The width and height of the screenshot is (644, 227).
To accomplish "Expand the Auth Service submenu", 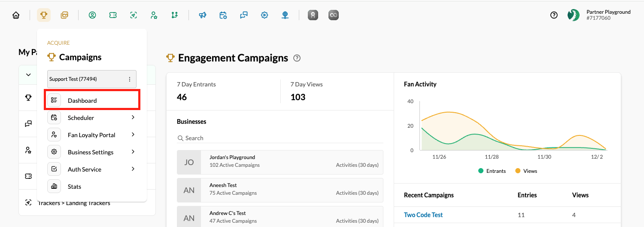I will click(x=133, y=169).
